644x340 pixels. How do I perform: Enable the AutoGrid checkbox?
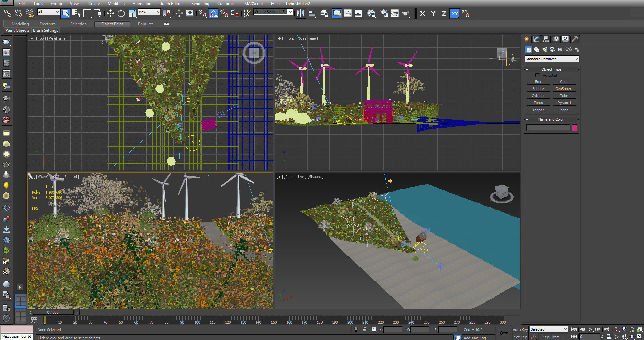537,75
